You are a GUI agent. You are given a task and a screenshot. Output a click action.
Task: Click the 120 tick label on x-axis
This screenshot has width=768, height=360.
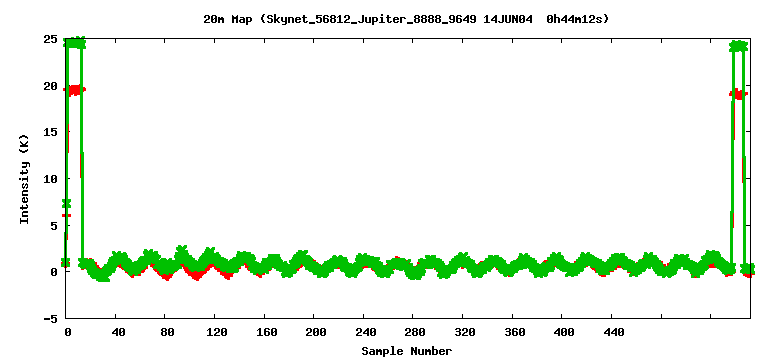tap(217, 332)
